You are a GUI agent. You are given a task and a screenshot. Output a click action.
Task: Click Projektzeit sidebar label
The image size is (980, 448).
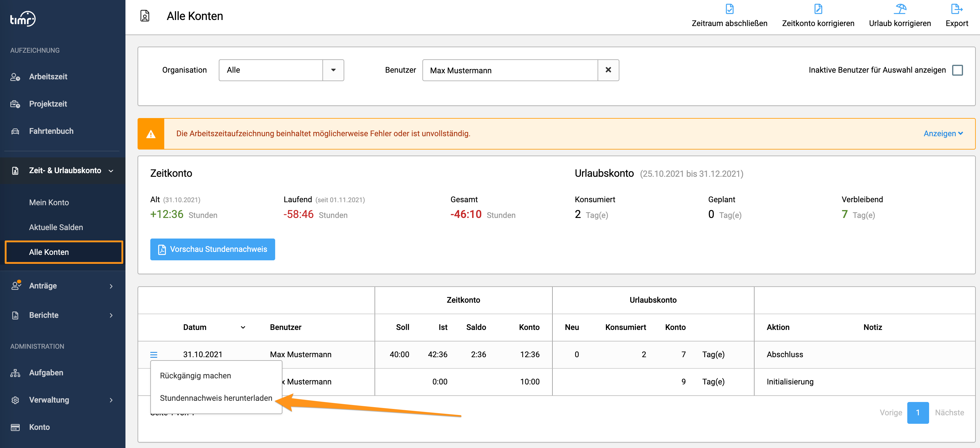coord(48,104)
